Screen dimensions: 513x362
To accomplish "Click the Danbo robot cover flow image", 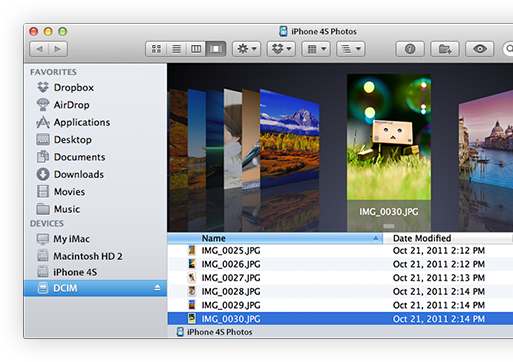I will click(389, 137).
